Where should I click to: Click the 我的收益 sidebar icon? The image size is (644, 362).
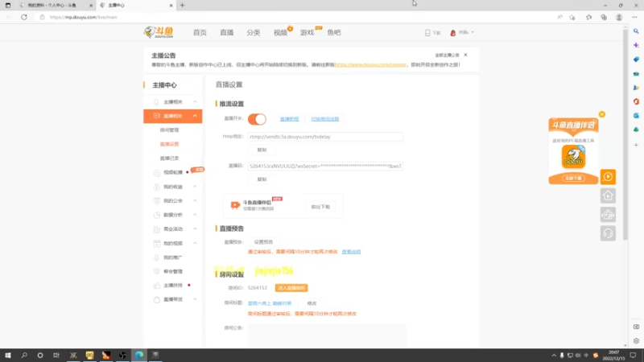coord(156,187)
